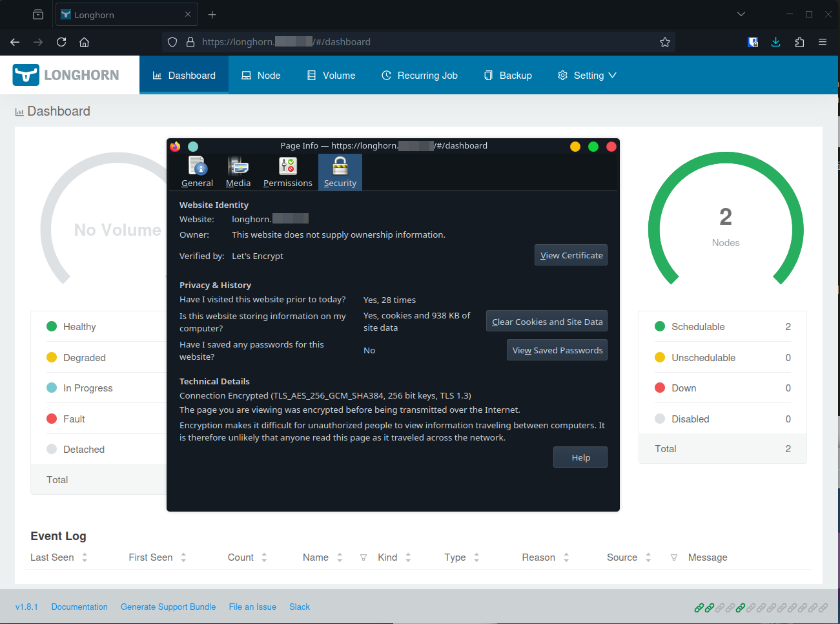Open the Generate Support Bundle link
Screen dimensions: 840x624
(168, 607)
